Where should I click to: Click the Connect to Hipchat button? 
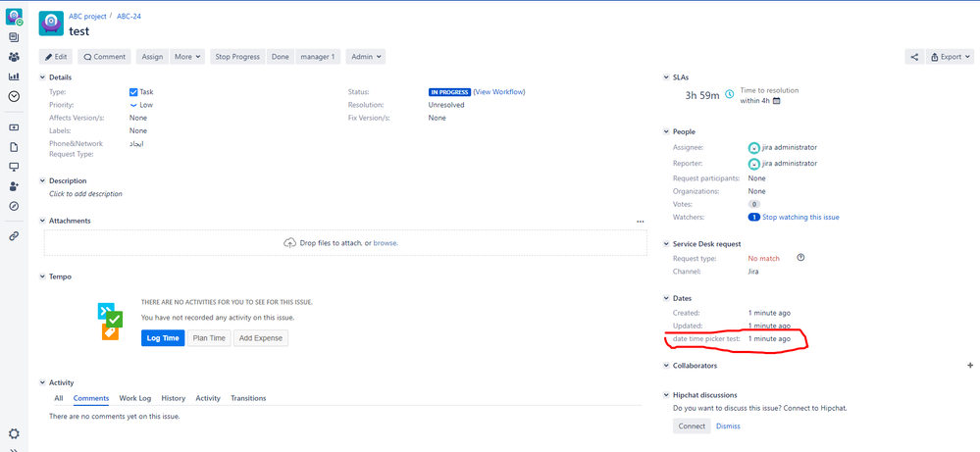[692, 427]
